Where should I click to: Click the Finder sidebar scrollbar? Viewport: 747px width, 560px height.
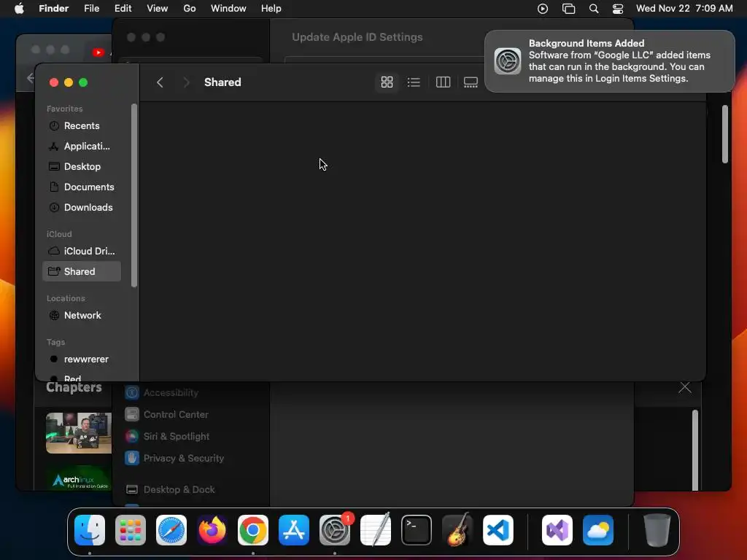click(x=134, y=195)
